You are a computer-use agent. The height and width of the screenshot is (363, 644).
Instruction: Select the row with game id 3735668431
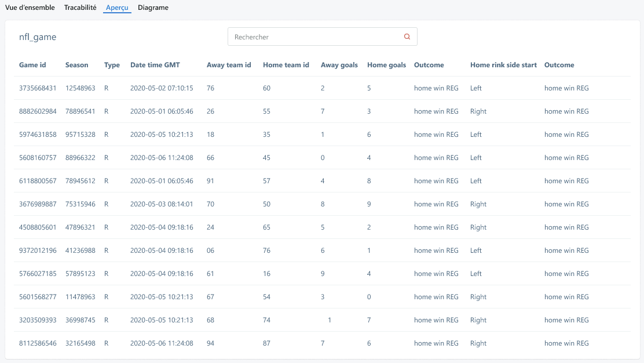click(323, 88)
